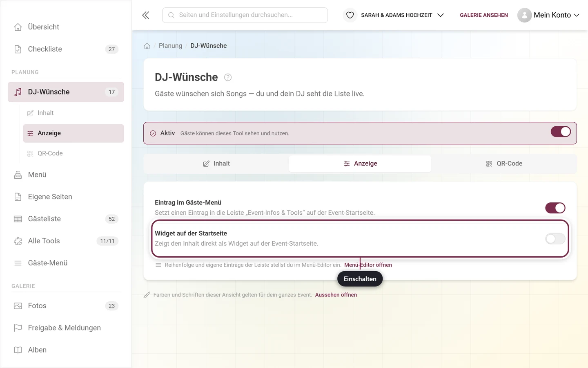Open QR-Code sub-item in sidebar
The width and height of the screenshot is (588, 368).
click(73, 153)
